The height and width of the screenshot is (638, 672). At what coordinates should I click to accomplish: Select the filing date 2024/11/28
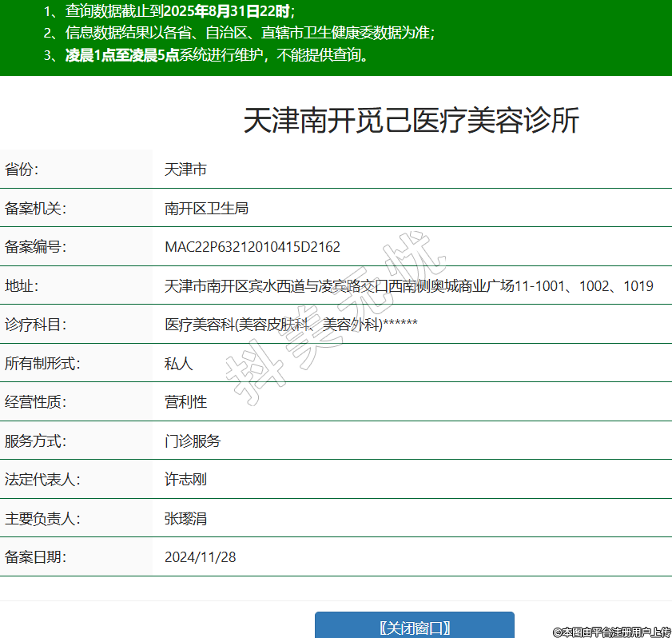[x=200, y=557]
